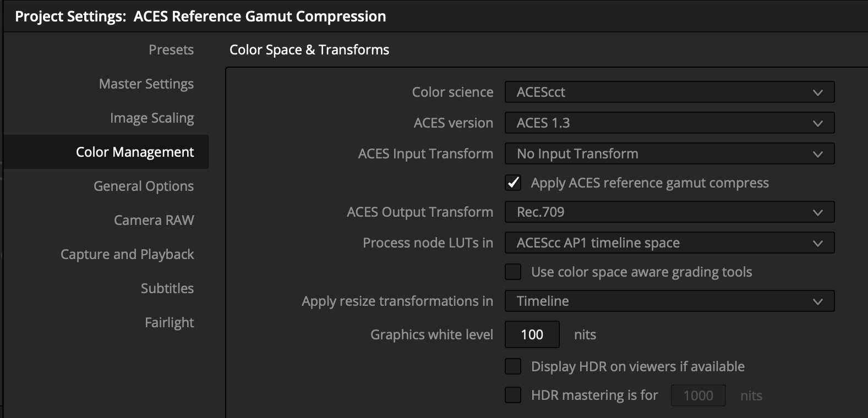Switch to the Presets page

[x=171, y=50]
